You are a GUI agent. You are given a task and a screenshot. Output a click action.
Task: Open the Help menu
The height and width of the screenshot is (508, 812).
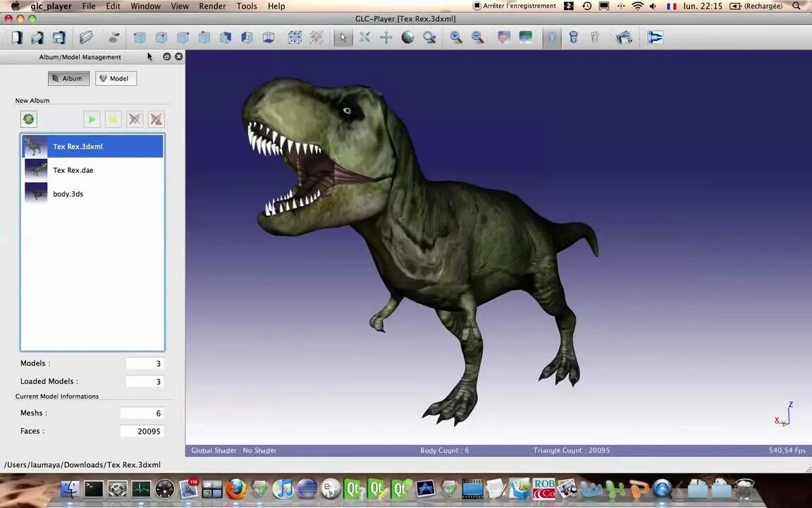click(276, 6)
